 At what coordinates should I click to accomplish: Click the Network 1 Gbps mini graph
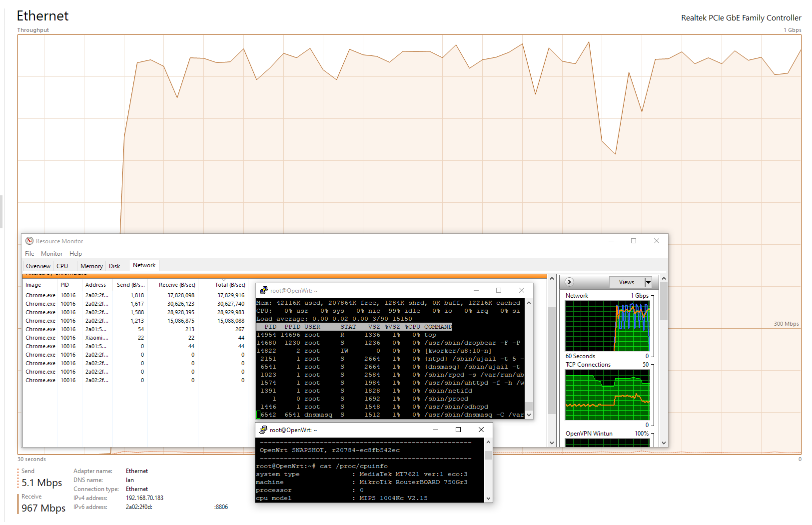[607, 326]
